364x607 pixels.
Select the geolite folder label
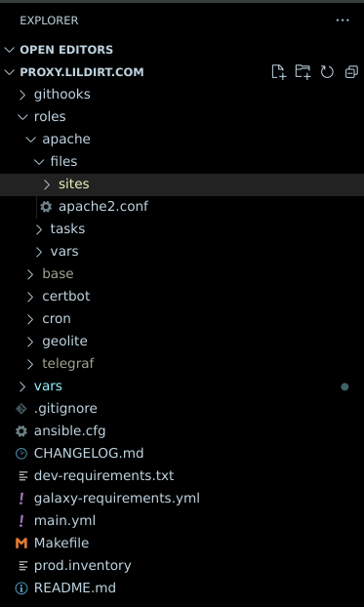[x=65, y=342]
